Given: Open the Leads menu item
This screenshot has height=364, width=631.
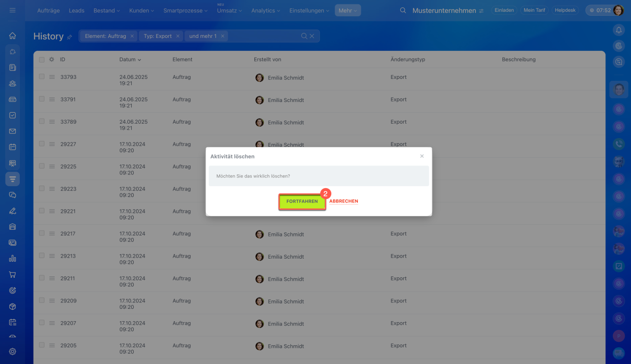Looking at the screenshot, I should [76, 10].
